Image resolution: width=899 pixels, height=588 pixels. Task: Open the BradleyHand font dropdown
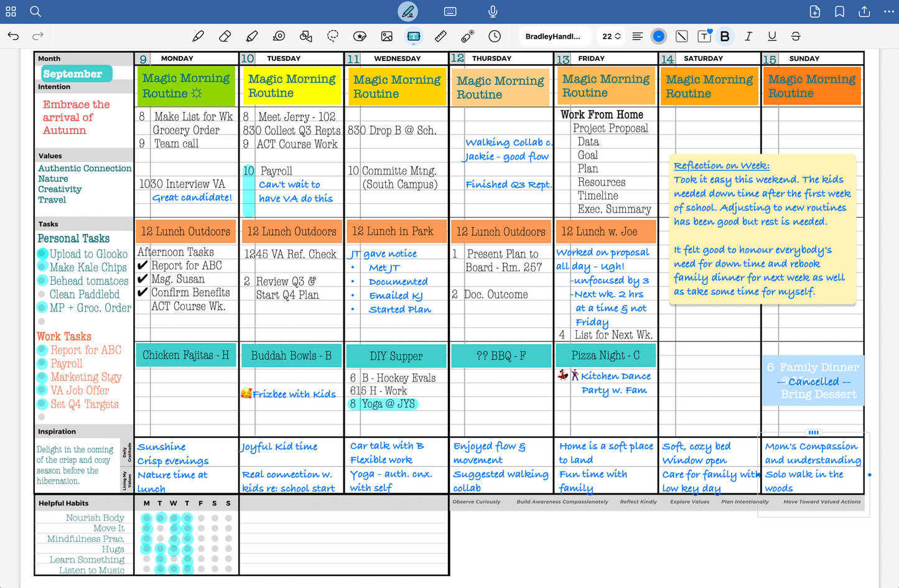click(x=553, y=37)
